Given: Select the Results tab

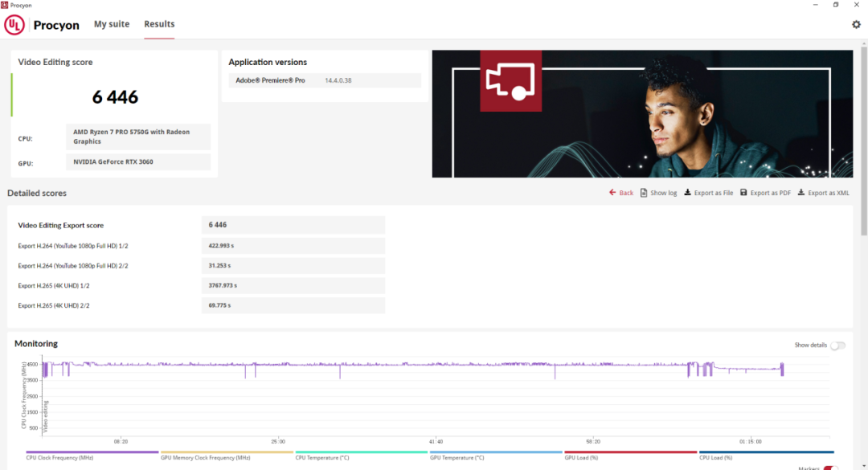Looking at the screenshot, I should click(159, 24).
